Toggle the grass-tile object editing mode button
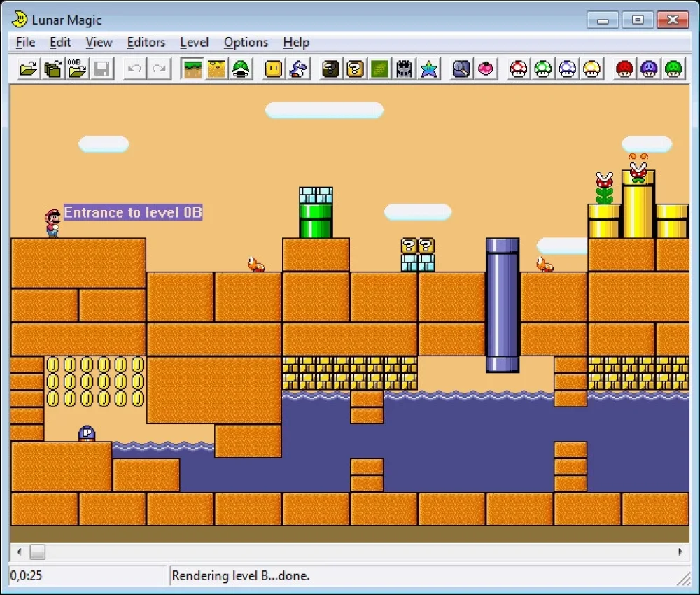 coord(192,69)
